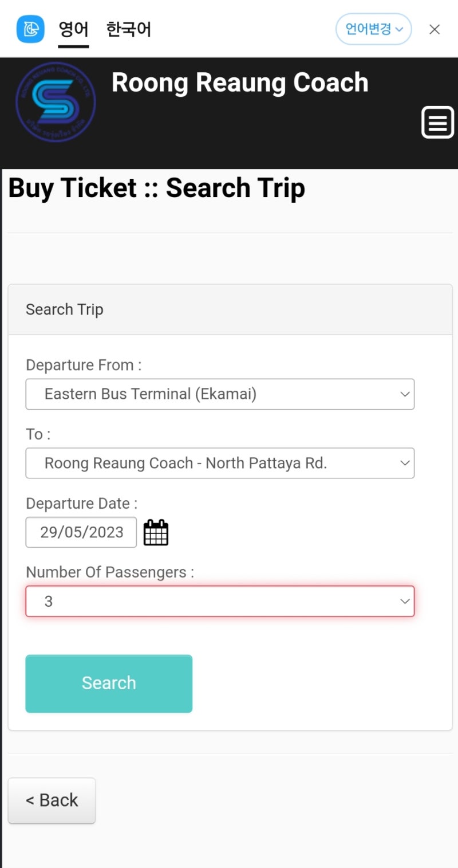458x868 pixels.
Task: Open the Departure From dropdown
Action: 220,394
